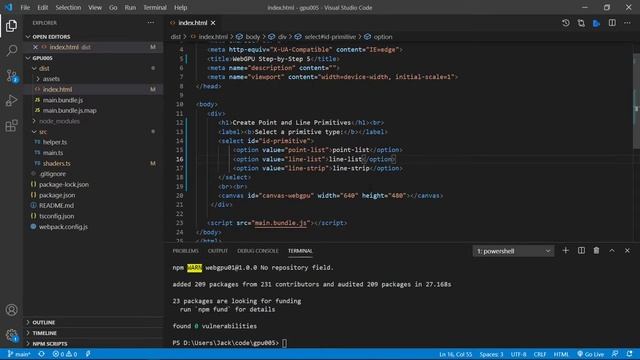Select language mode HTML in status bar
The image size is (640, 360).
click(x=561, y=354)
